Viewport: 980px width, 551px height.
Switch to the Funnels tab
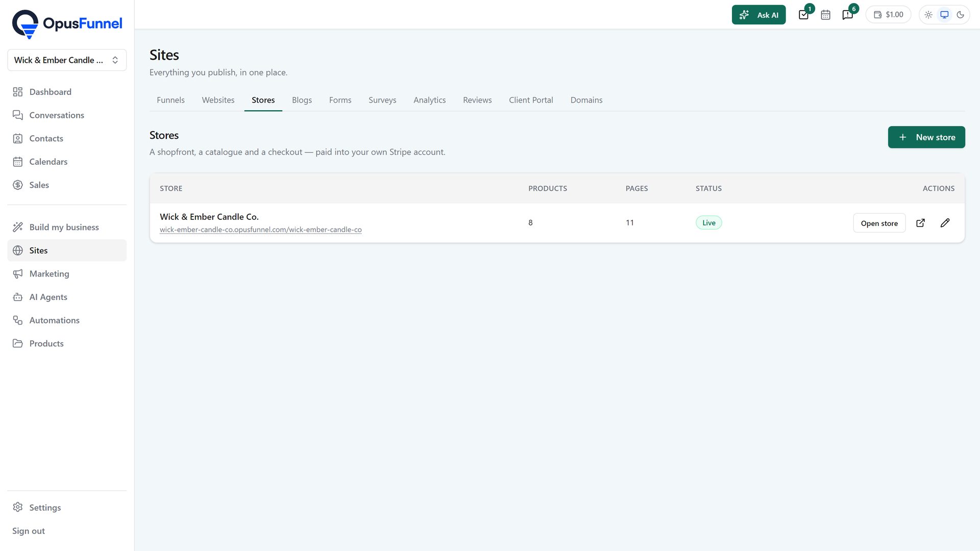(170, 100)
